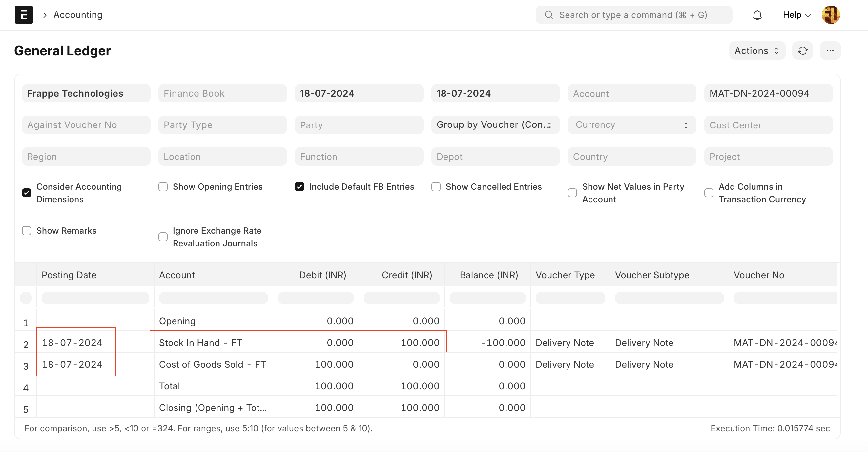The image size is (868, 452).
Task: Uncheck Consider Accounting Dimensions
Action: tap(27, 193)
